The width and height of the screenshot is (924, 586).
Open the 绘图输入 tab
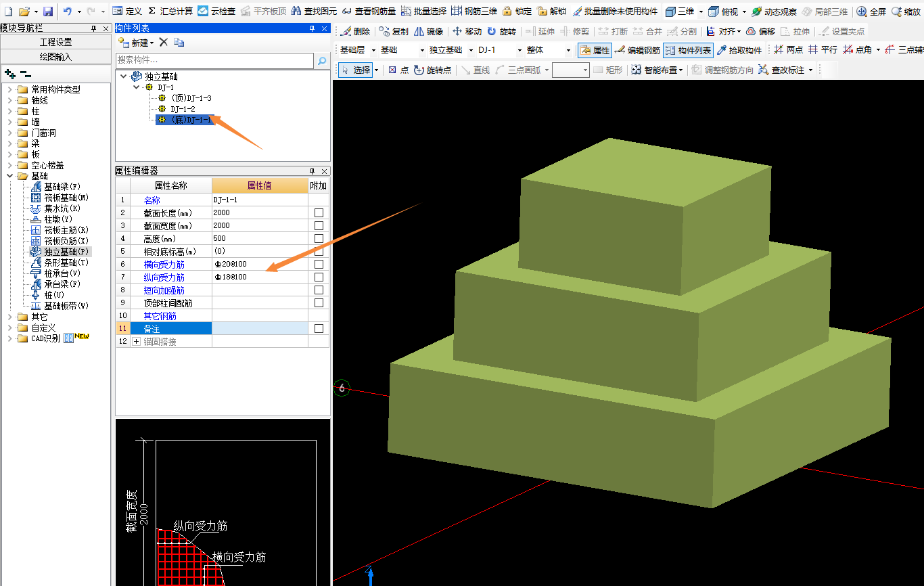pyautogui.click(x=55, y=57)
